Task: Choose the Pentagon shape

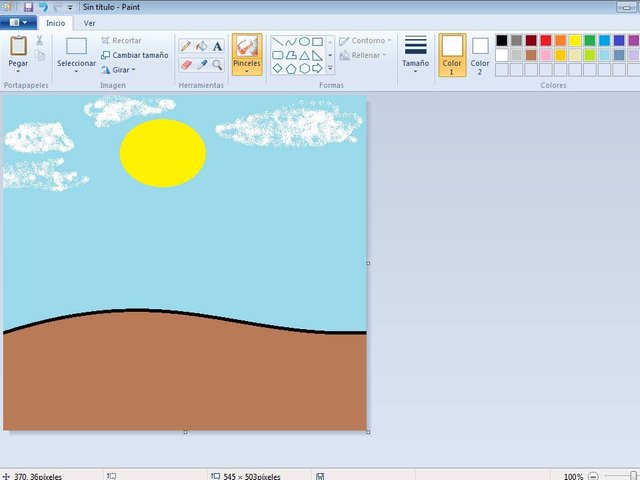Action: click(x=291, y=68)
